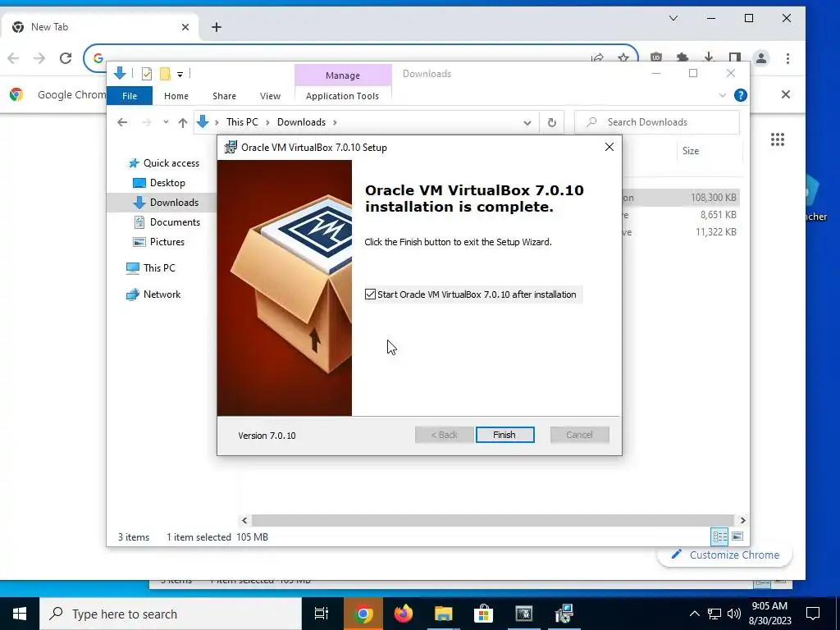Screen dimensions: 840x630
Task: Click Finish to exit the Setup Wizard
Action: [504, 435]
